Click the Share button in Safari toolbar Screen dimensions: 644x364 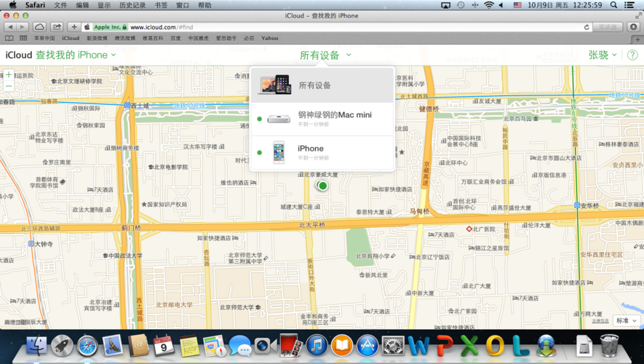click(x=57, y=27)
